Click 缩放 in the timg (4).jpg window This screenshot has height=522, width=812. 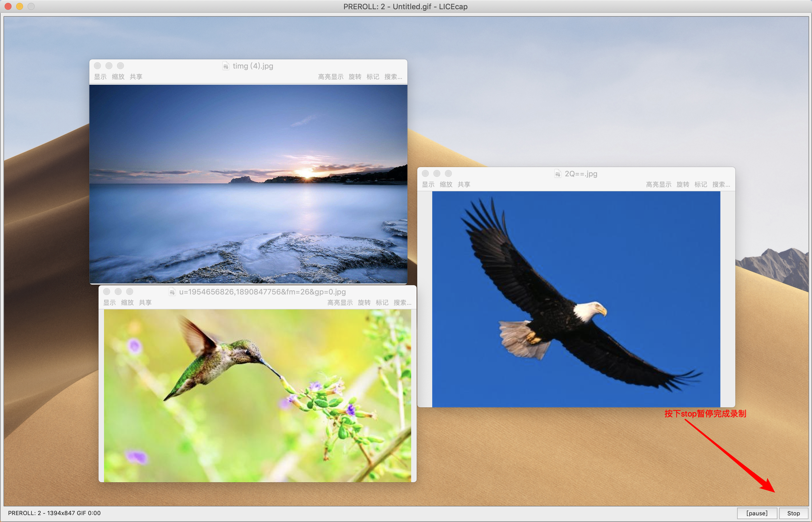coord(118,77)
